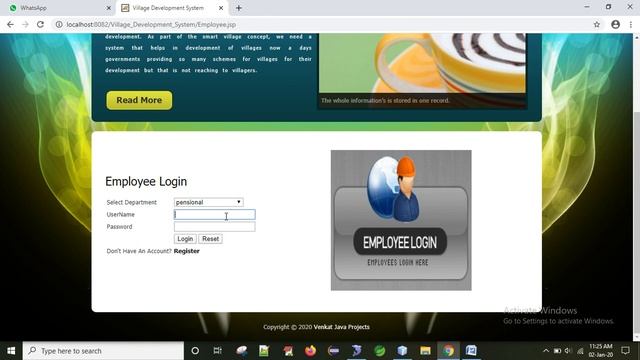Follow the Register link
This screenshot has height=360, width=640.
(x=187, y=251)
